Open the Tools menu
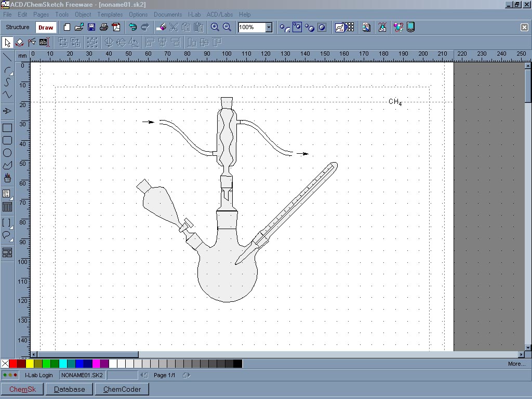532x399 pixels. [62, 14]
